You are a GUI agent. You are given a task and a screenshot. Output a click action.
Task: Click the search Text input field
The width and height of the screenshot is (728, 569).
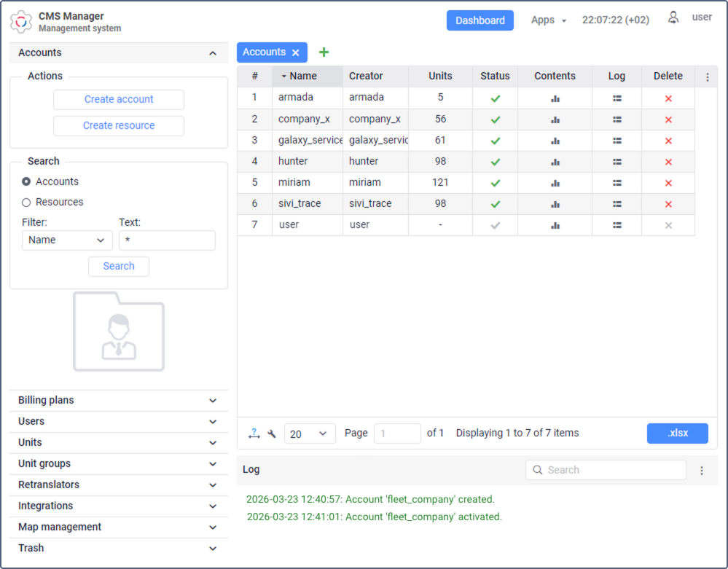(x=167, y=240)
